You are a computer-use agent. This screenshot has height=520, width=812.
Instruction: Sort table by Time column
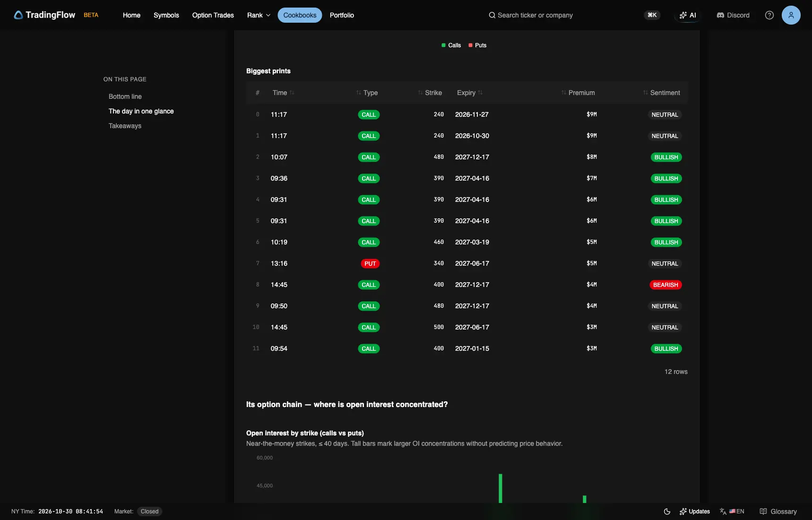click(x=284, y=93)
